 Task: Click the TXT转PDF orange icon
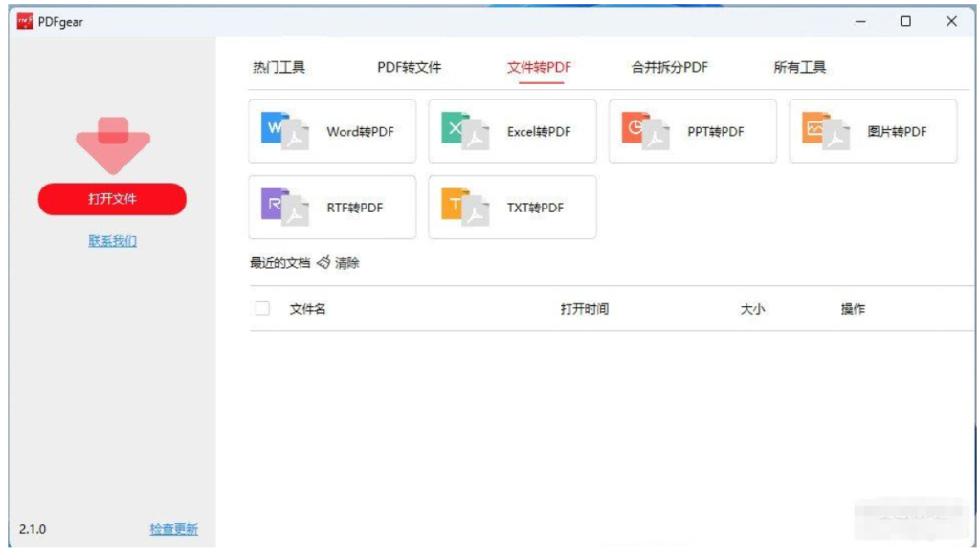pyautogui.click(x=465, y=207)
